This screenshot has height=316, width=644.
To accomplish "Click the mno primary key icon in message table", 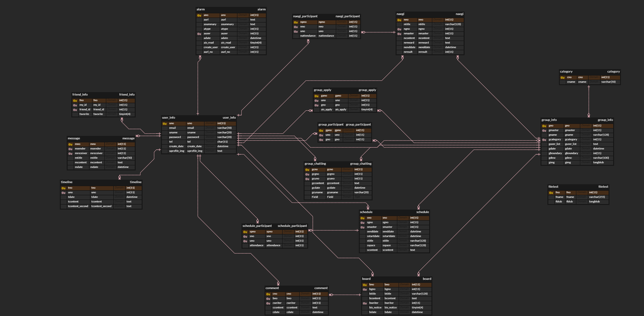I will 71,144.
